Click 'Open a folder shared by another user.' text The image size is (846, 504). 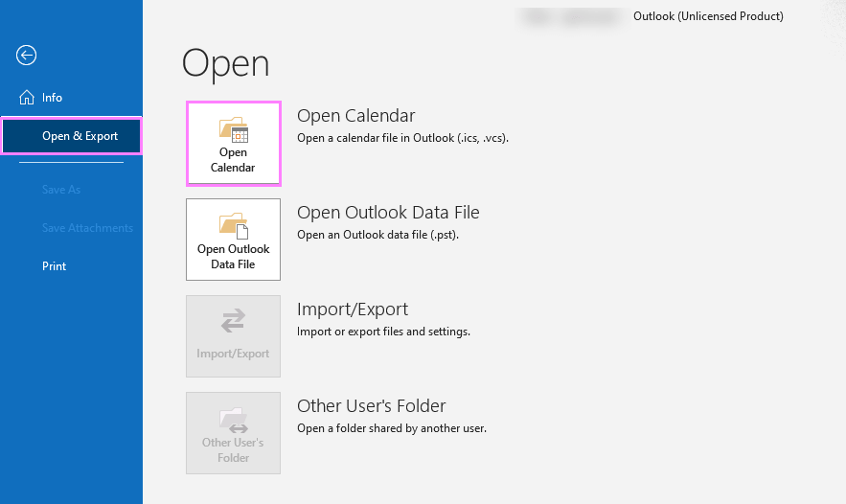coord(392,428)
